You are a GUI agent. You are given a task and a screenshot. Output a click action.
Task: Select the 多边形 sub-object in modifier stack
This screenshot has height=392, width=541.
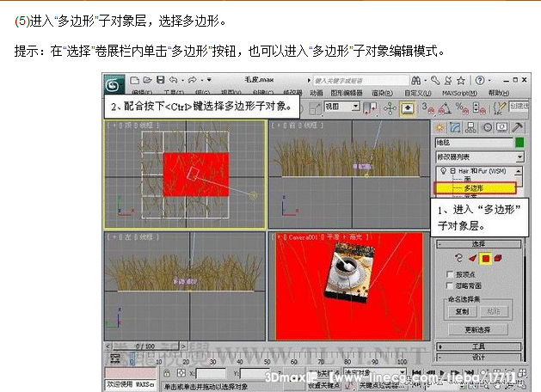(475, 188)
